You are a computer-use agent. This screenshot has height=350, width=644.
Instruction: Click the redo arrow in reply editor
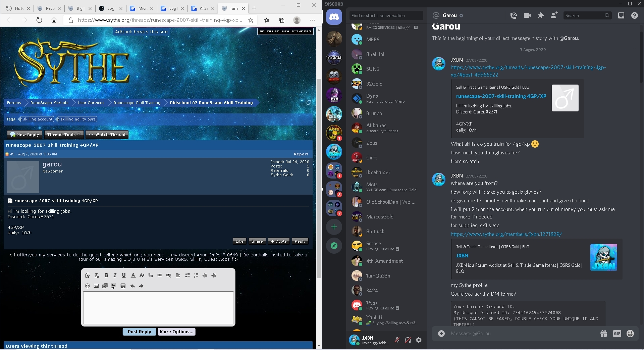tap(141, 286)
